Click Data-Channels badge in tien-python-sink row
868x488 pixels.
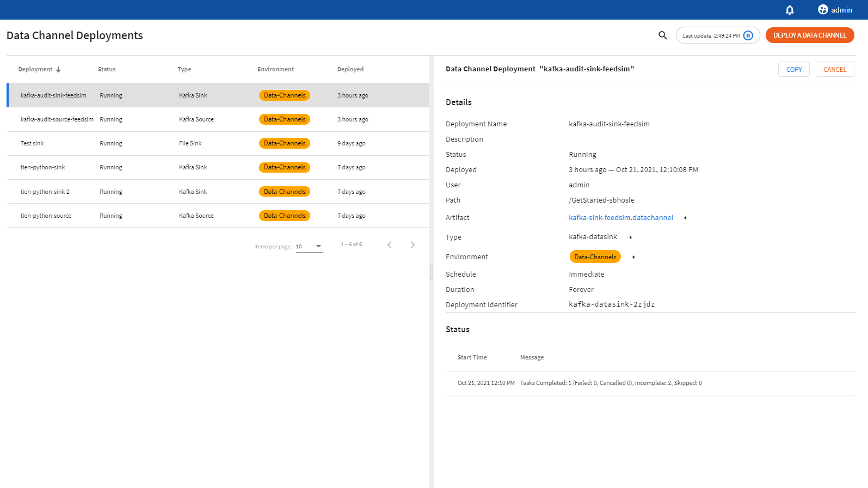pyautogui.click(x=285, y=168)
